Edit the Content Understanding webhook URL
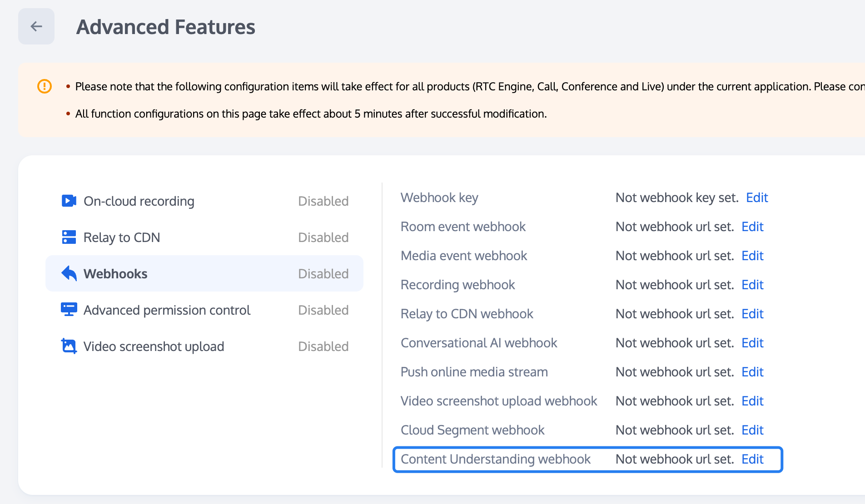This screenshot has height=504, width=865. click(752, 459)
